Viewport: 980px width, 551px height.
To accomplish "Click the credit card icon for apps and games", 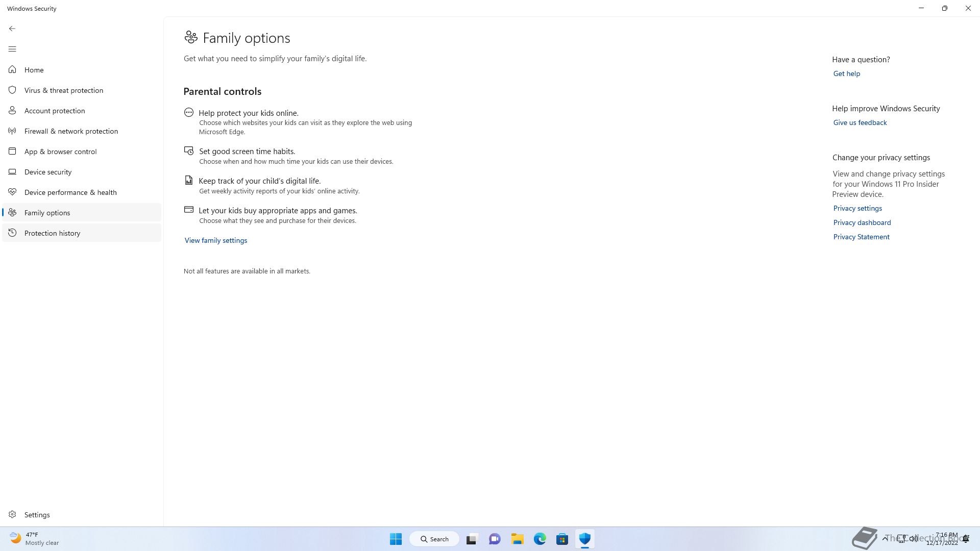I will (x=189, y=209).
